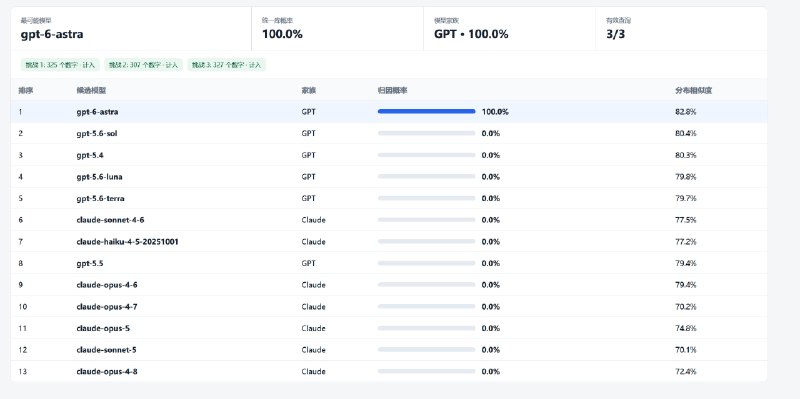Click the 79.4% similarity in gpt-5.5 row

click(686, 263)
